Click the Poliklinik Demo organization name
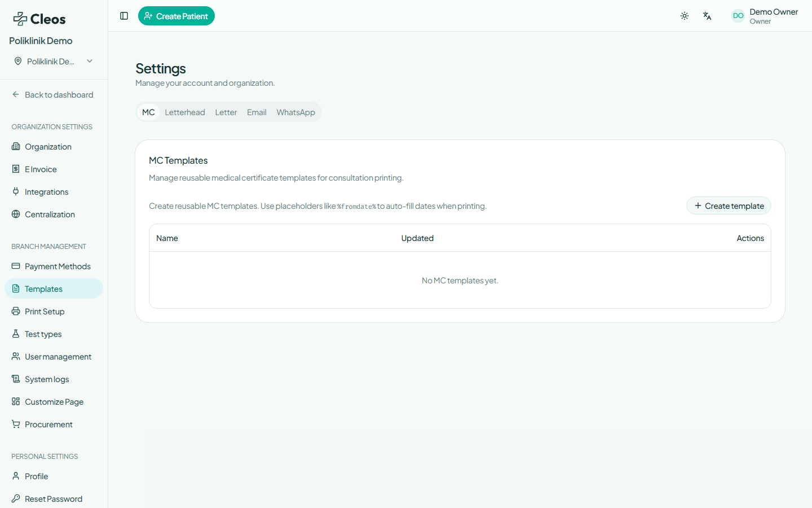The height and width of the screenshot is (508, 812). pyautogui.click(x=41, y=41)
